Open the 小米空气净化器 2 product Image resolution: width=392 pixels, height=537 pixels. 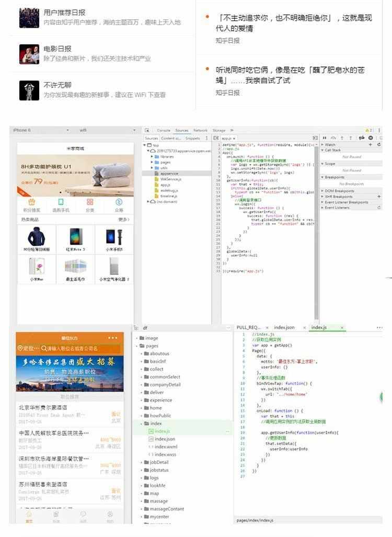coord(114,269)
